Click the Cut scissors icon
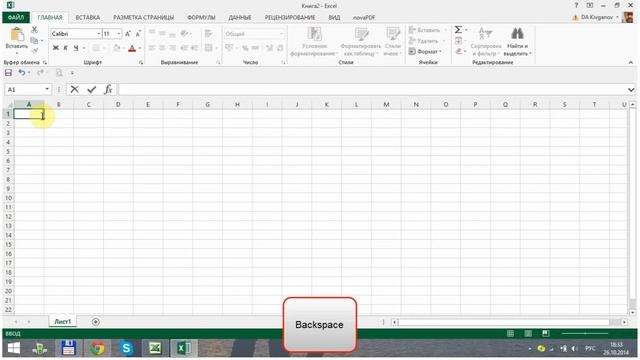Image resolution: width=640 pixels, height=360 pixels. click(34, 30)
